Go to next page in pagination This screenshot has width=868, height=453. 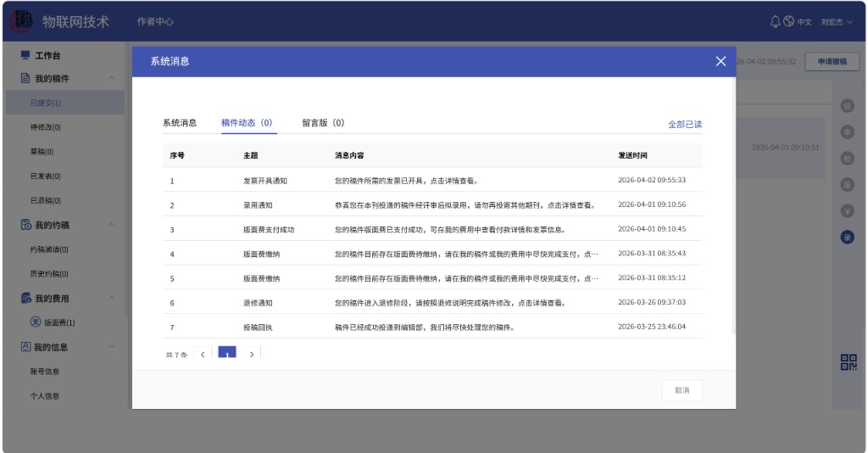click(251, 354)
